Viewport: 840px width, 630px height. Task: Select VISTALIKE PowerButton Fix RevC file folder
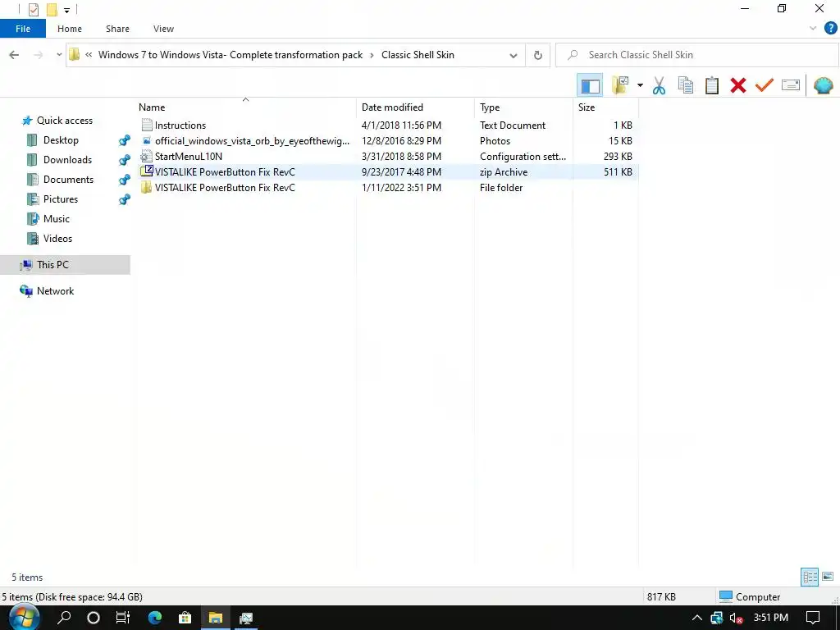pos(387,188)
